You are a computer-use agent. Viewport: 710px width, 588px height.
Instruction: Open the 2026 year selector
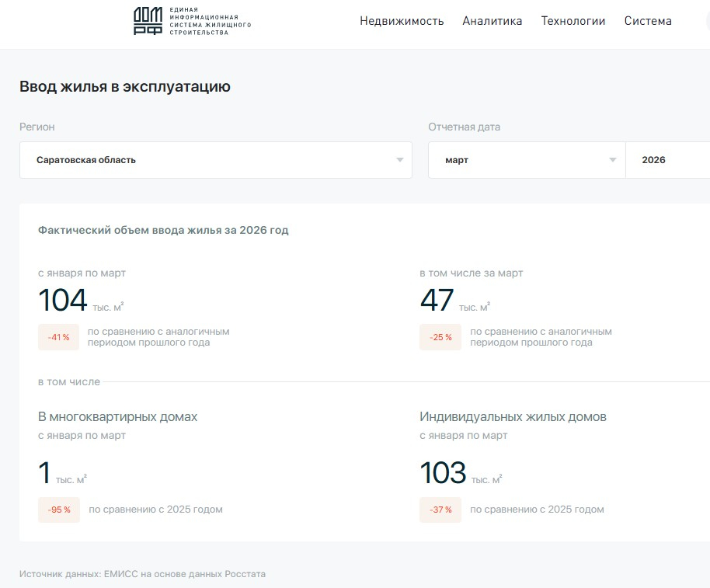point(666,160)
